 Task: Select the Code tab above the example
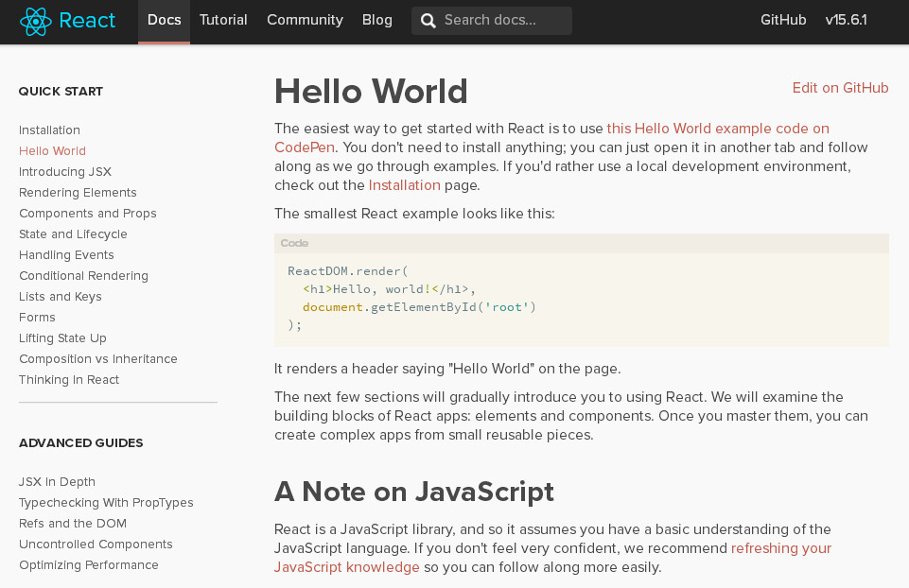[x=293, y=243]
